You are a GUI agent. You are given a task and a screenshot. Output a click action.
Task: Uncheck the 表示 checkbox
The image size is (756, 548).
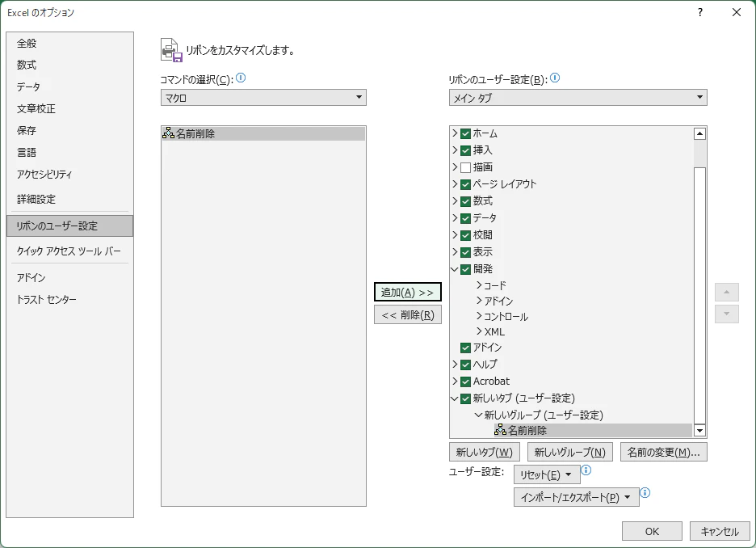coord(465,252)
